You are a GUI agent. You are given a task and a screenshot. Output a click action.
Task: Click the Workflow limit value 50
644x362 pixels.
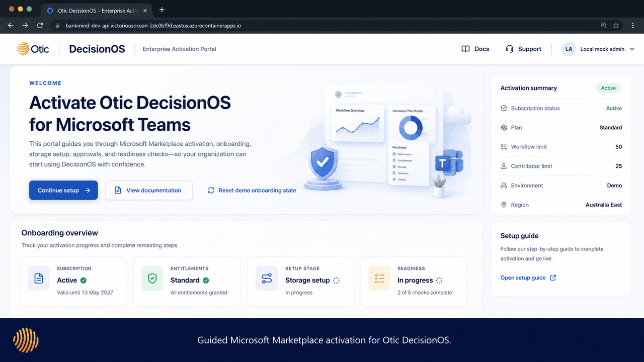(x=619, y=147)
